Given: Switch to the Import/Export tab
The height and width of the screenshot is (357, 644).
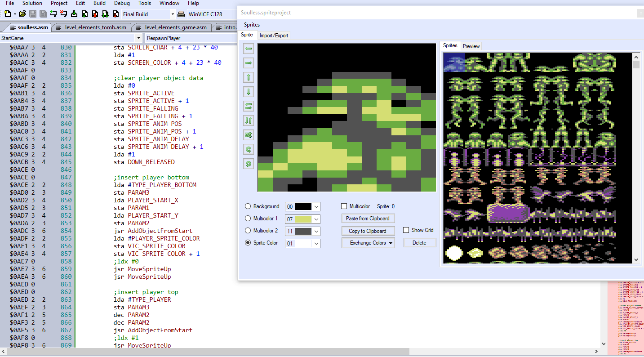Looking at the screenshot, I should pyautogui.click(x=274, y=35).
